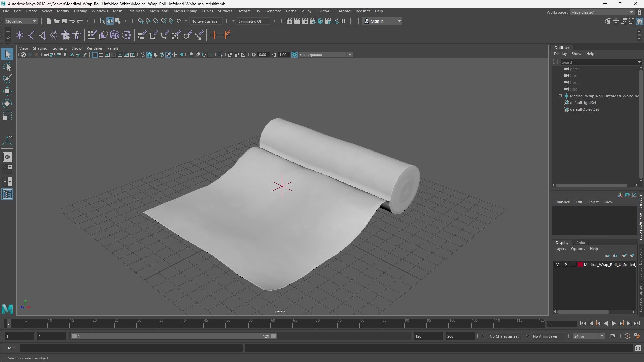Screen dimensions: 644x362
Task: Click the New Scene icon
Action: [x=49, y=21]
